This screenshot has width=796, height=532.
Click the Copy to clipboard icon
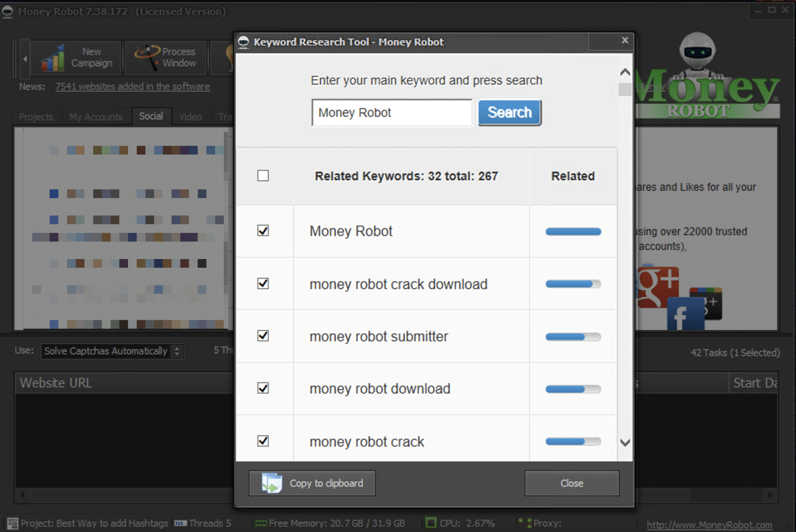(271, 483)
